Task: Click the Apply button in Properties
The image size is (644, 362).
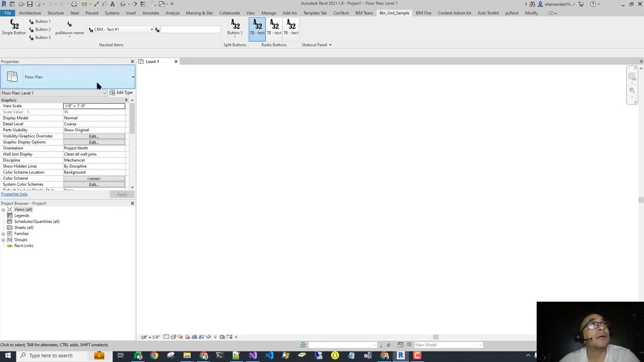Action: tap(122, 195)
